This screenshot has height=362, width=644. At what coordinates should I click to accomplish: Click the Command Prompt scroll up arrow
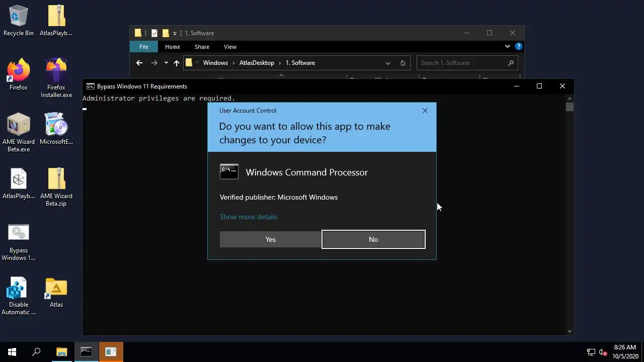(570, 99)
